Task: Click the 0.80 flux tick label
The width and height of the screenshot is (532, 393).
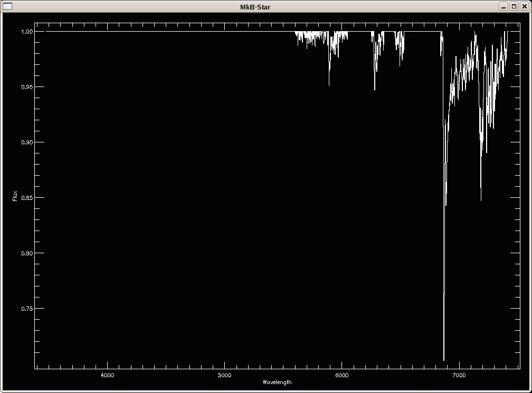Action: point(26,253)
